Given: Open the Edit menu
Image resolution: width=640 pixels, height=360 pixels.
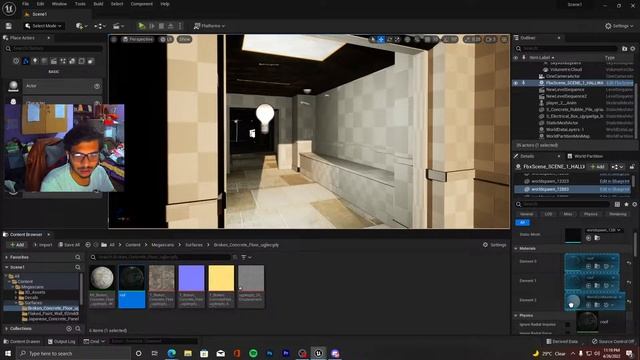Looking at the screenshot, I should [40, 4].
